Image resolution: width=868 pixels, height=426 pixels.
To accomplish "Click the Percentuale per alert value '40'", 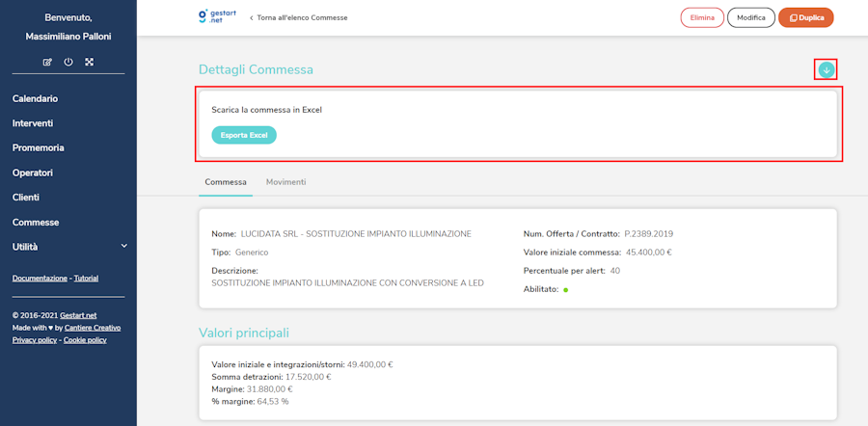I will (614, 271).
